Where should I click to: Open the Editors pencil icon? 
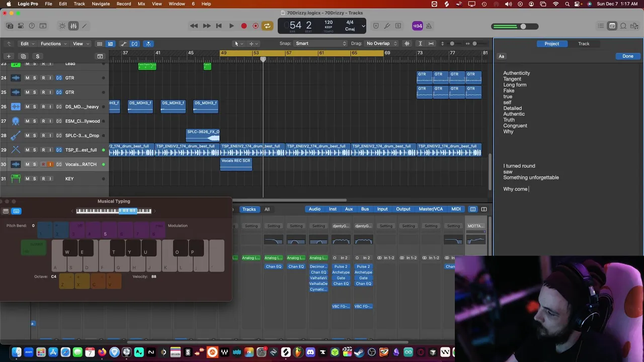85,26
